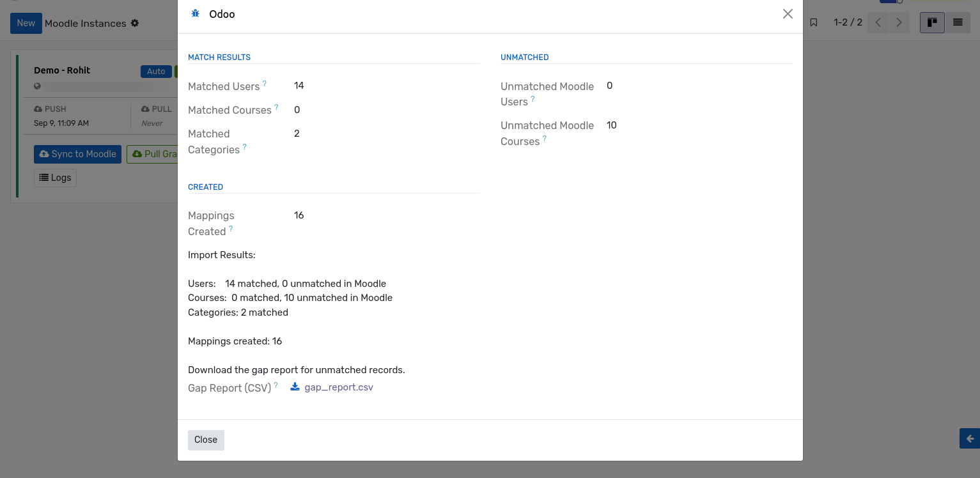The image size is (980, 478).
Task: Go to next page with right chevron
Action: click(x=899, y=22)
